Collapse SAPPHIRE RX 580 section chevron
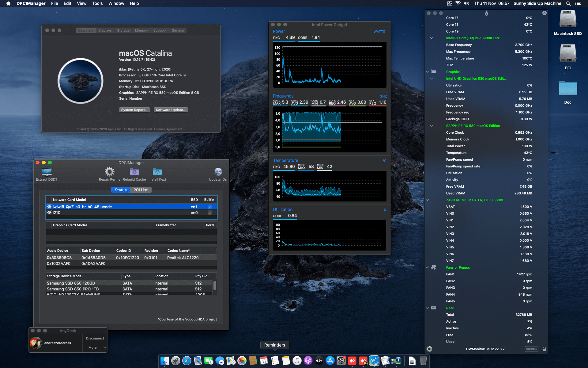This screenshot has height=368, width=588. click(432, 126)
